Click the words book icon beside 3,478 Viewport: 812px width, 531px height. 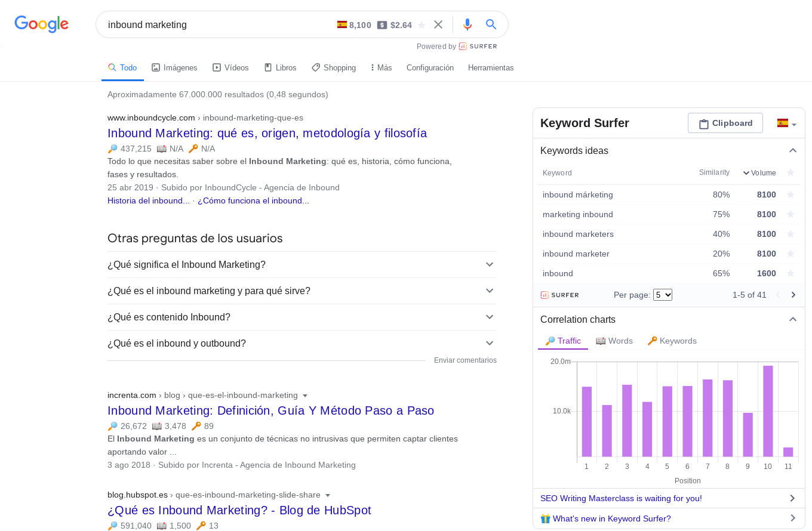(156, 426)
